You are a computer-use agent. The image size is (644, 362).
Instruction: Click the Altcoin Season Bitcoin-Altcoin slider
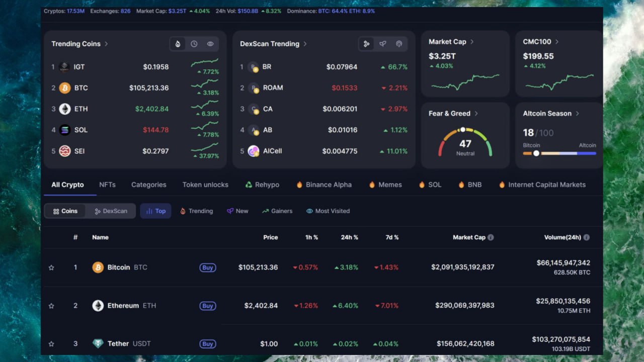(559, 153)
